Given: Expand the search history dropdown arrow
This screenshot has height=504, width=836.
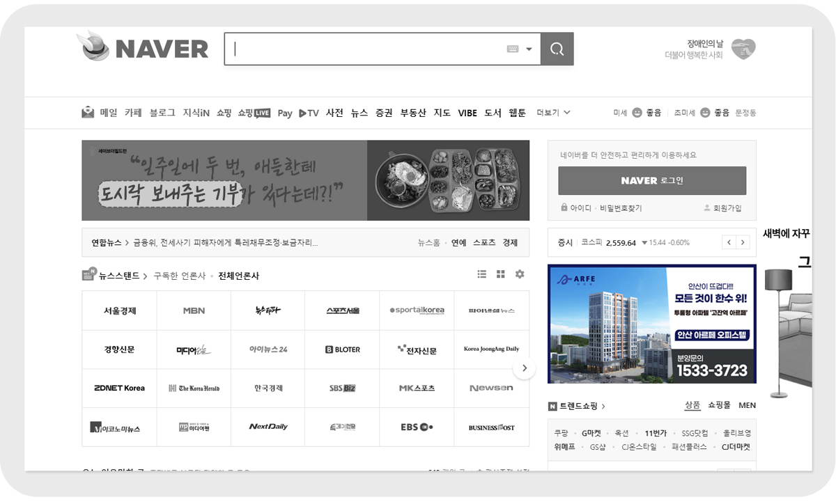Looking at the screenshot, I should point(529,49).
